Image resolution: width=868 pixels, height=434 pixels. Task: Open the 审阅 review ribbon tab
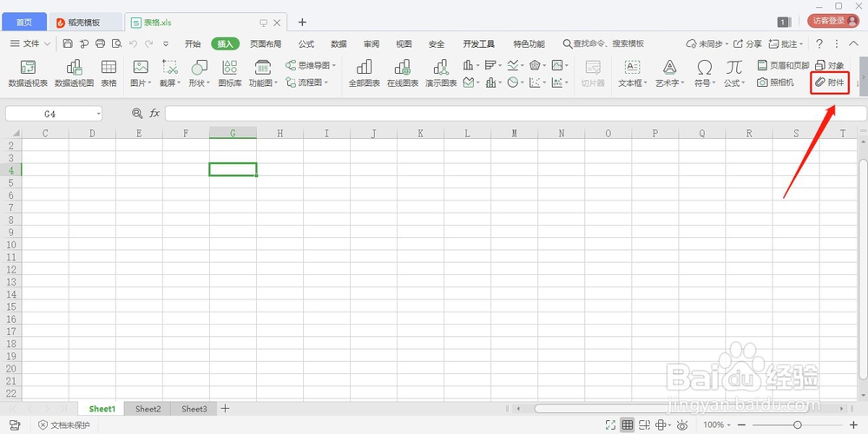pyautogui.click(x=372, y=43)
